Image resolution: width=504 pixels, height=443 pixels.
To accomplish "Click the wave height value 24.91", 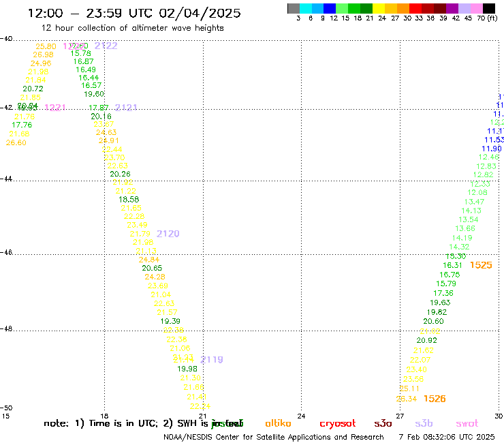I will tap(109, 141).
